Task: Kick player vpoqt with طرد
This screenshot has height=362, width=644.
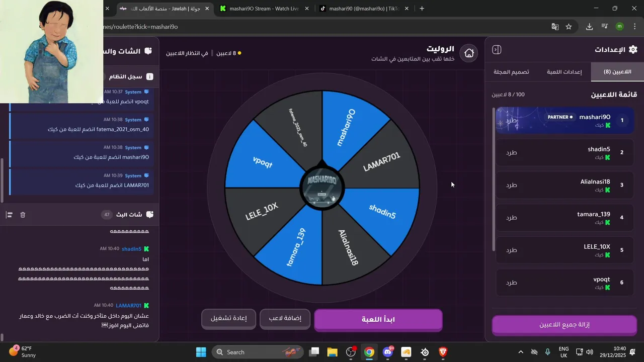Action: tap(511, 283)
